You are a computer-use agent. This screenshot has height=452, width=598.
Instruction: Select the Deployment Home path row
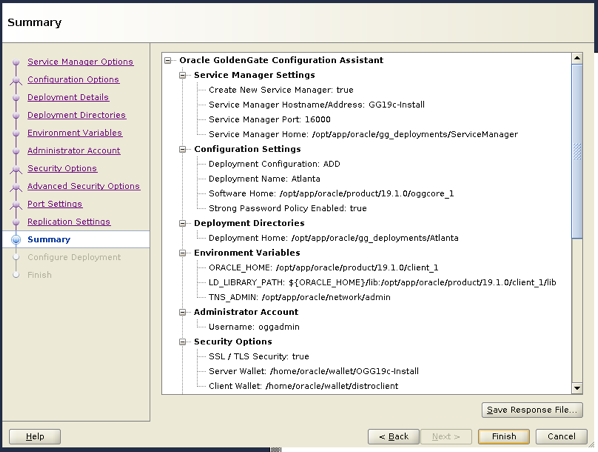click(x=333, y=238)
